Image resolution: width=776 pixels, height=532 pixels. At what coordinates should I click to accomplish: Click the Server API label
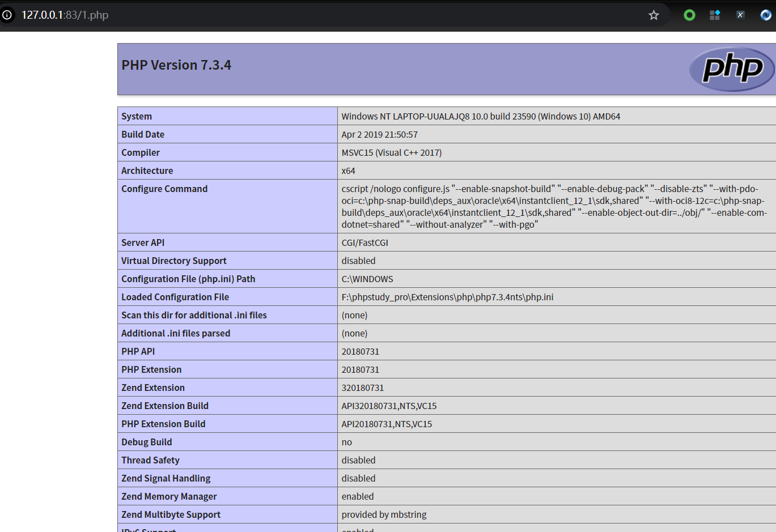tap(143, 242)
